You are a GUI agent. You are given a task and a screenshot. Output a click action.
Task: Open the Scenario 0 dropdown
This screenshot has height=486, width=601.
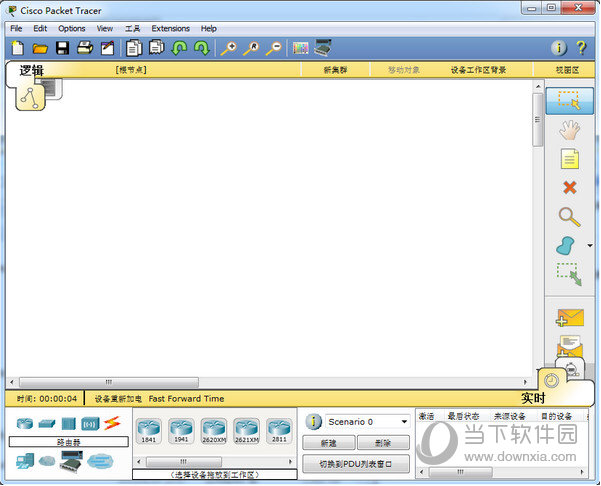(x=366, y=422)
